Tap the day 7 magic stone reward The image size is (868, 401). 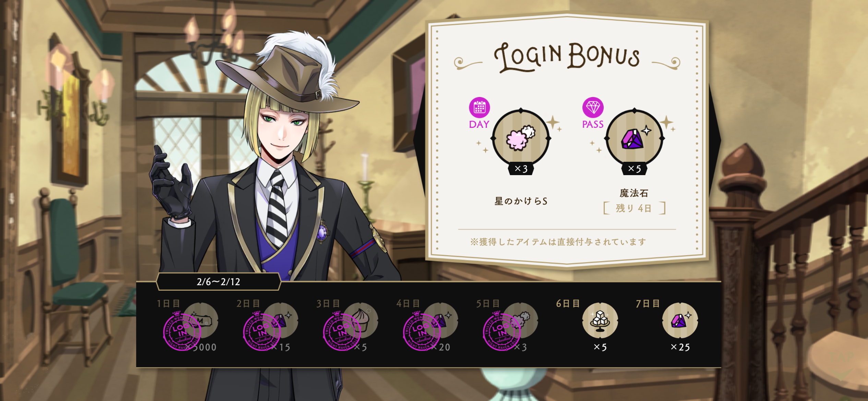coord(680,321)
